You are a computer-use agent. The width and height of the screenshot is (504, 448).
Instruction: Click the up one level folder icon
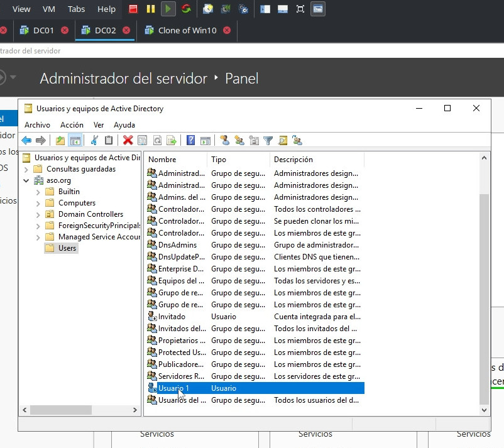[60, 141]
